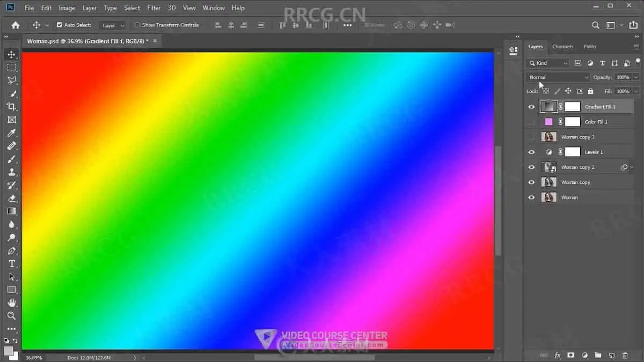Pick the Eyedropper tool
This screenshot has width=644, height=362.
(12, 133)
